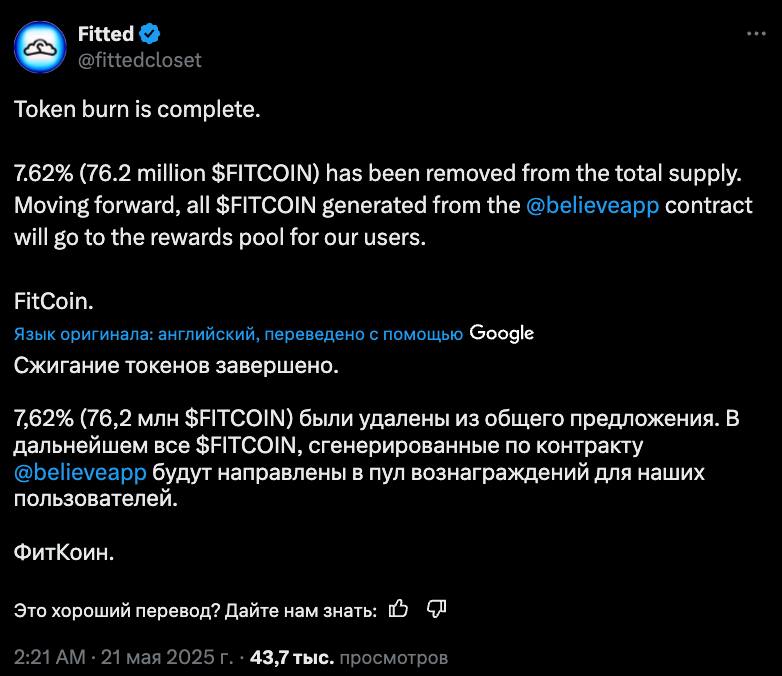This screenshot has width=782, height=676.
Task: Open the @fittedcloset handle
Action: [x=140, y=60]
